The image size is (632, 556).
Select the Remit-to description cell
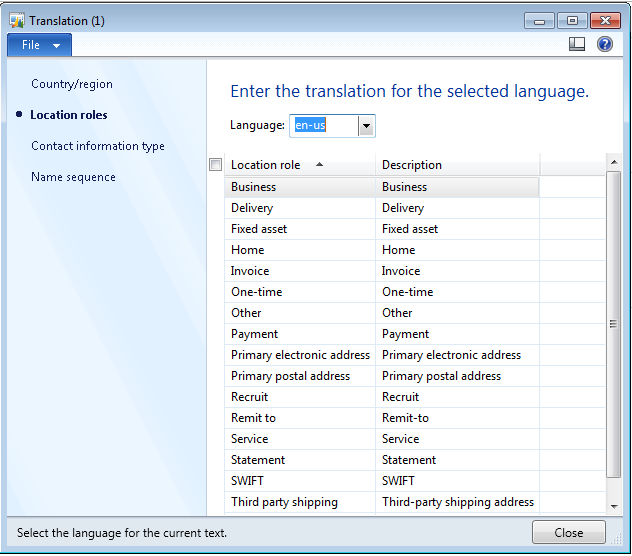[457, 418]
